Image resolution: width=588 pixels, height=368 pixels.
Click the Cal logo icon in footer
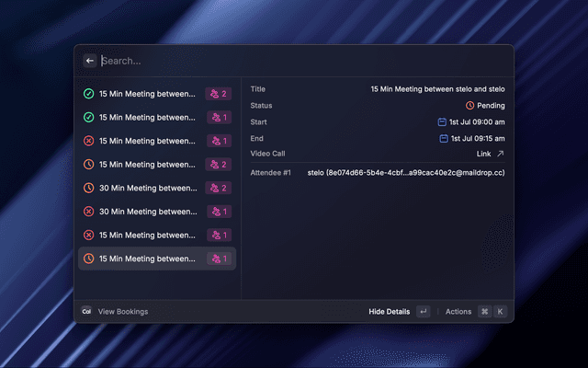click(86, 312)
